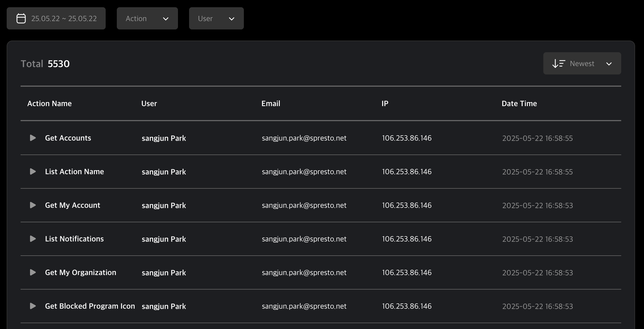Click the IP address in List Notifications row

pos(407,239)
